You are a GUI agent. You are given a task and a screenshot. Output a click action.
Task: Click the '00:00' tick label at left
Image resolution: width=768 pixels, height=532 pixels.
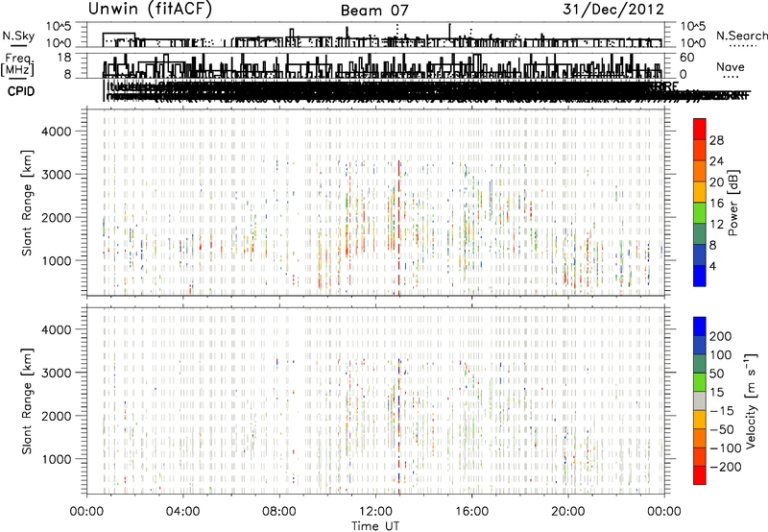pyautogui.click(x=86, y=512)
